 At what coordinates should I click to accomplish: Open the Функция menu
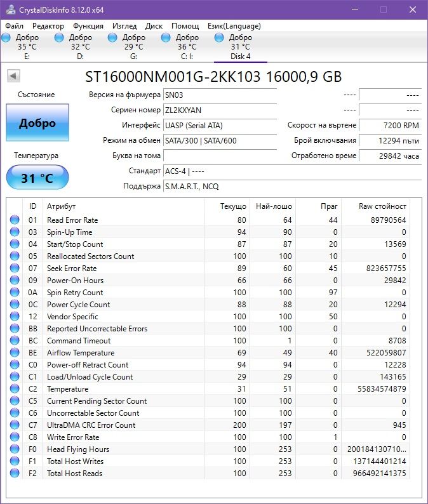tap(88, 26)
